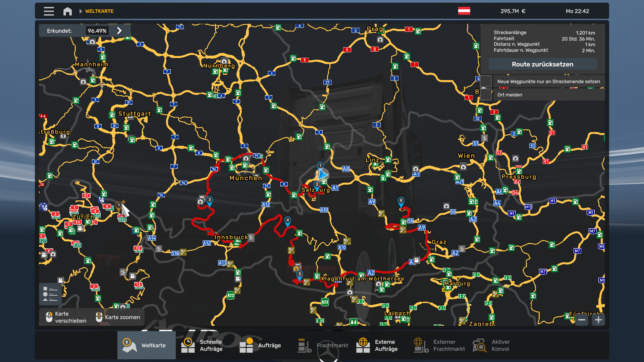644x362 pixels.
Task: Expand the Erkundet exploration details arrow
Action: [119, 31]
